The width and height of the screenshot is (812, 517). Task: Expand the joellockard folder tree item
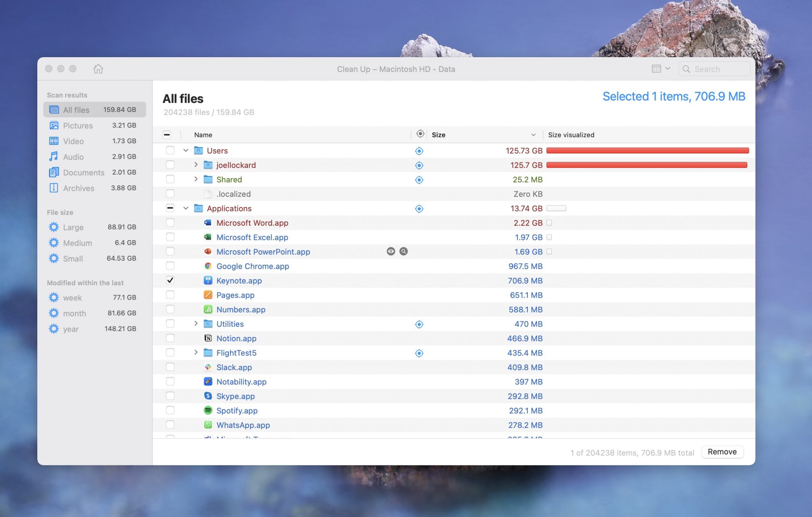[x=195, y=165]
